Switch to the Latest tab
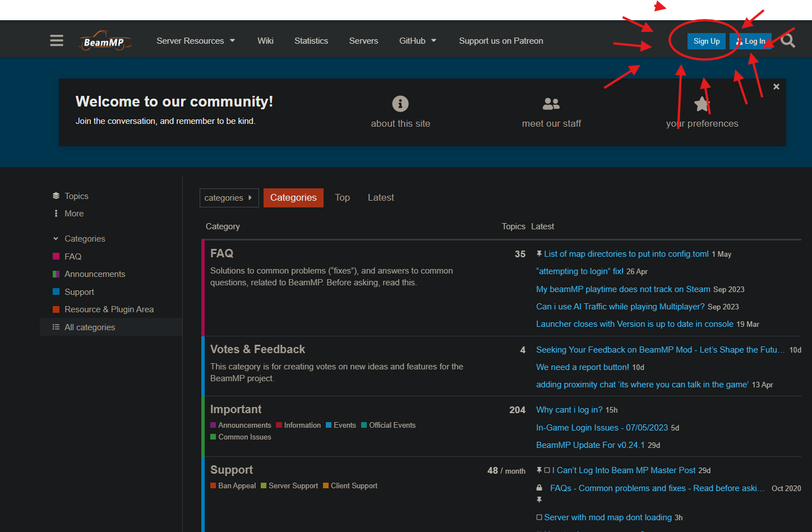 tap(381, 198)
